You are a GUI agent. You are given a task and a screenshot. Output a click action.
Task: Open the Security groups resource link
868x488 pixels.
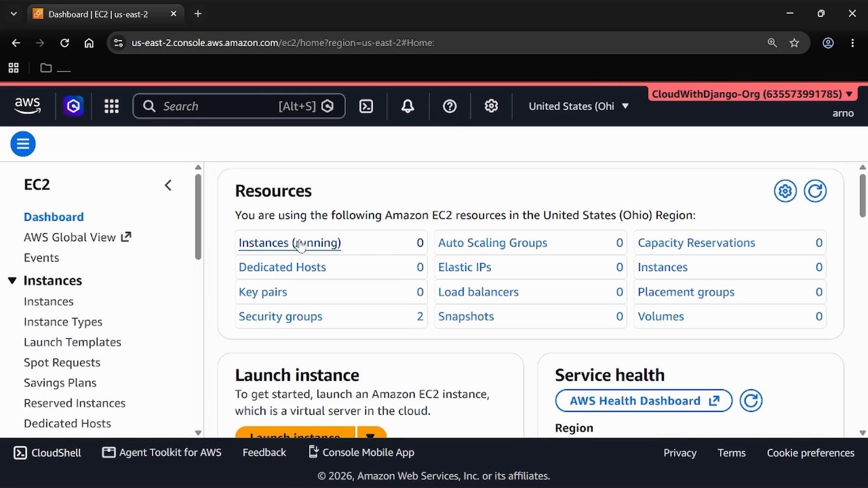coord(280,316)
